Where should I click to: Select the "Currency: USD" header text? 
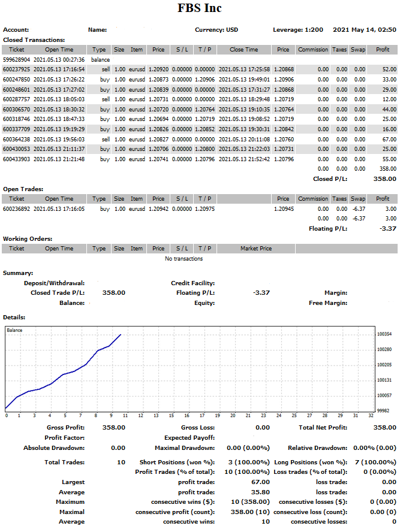click(216, 30)
